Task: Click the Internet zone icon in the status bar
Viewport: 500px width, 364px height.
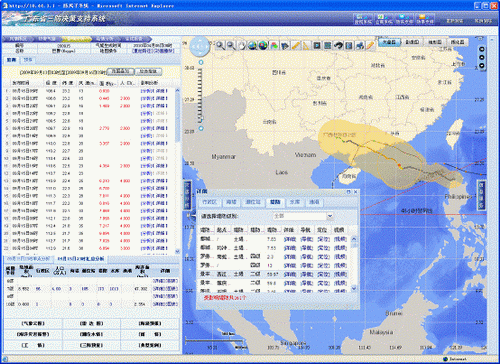Action: click(x=445, y=359)
